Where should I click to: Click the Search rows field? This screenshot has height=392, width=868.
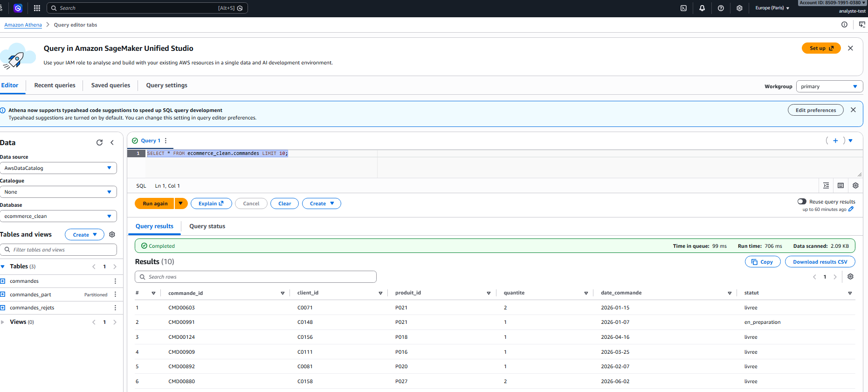click(255, 277)
